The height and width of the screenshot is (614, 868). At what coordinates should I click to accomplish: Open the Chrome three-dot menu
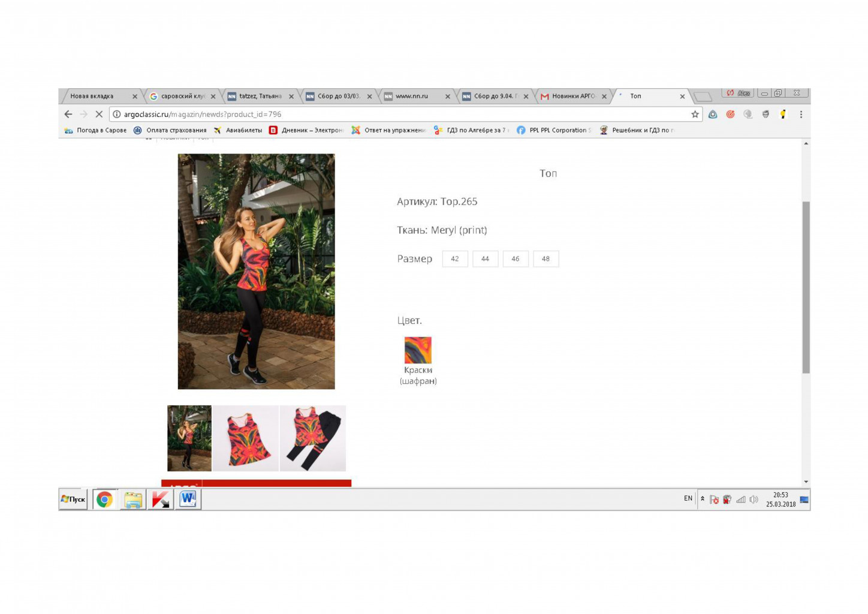point(801,114)
